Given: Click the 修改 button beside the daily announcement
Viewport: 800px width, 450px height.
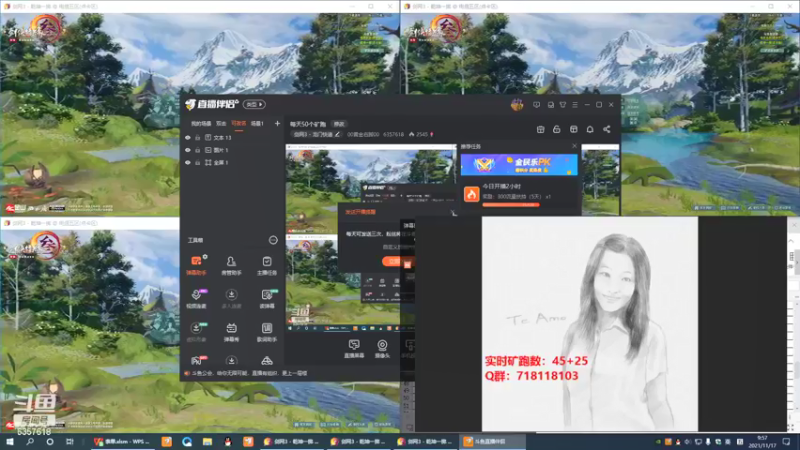Looking at the screenshot, I should click(x=339, y=124).
